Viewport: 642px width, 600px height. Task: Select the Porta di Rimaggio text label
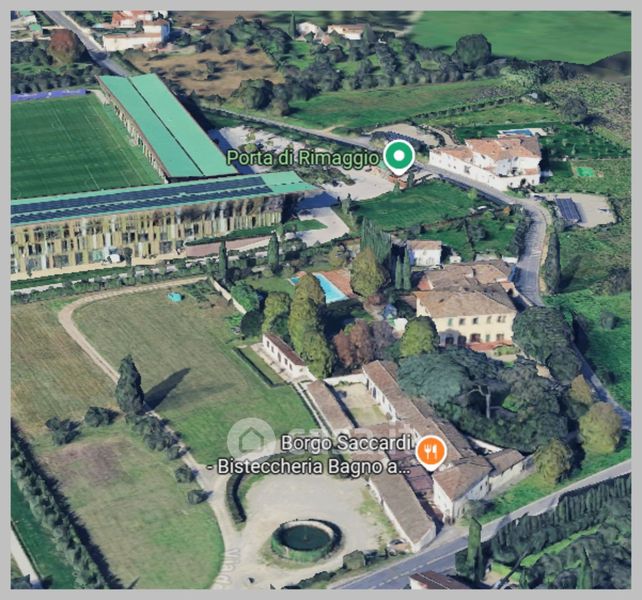point(303,158)
